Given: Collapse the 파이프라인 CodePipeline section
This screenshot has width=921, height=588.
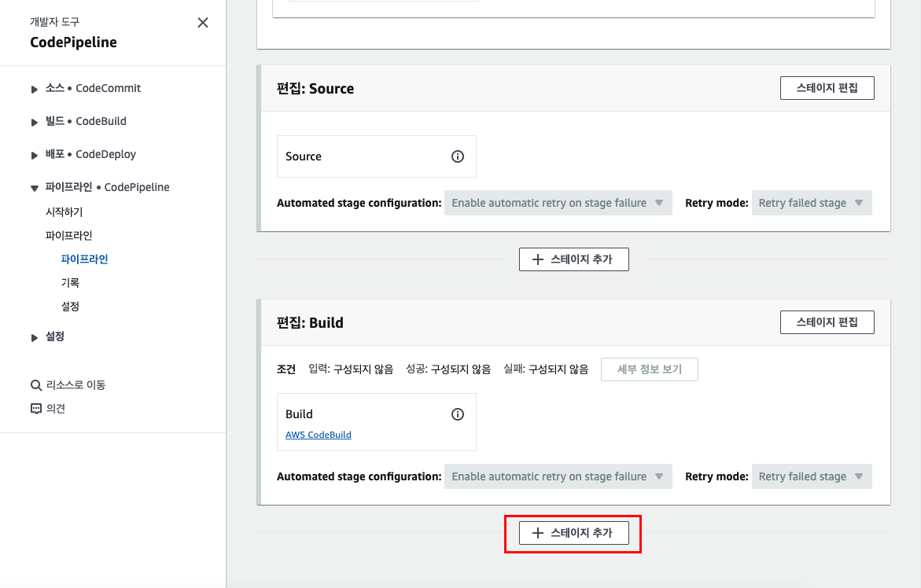Looking at the screenshot, I should pyautogui.click(x=34, y=189).
